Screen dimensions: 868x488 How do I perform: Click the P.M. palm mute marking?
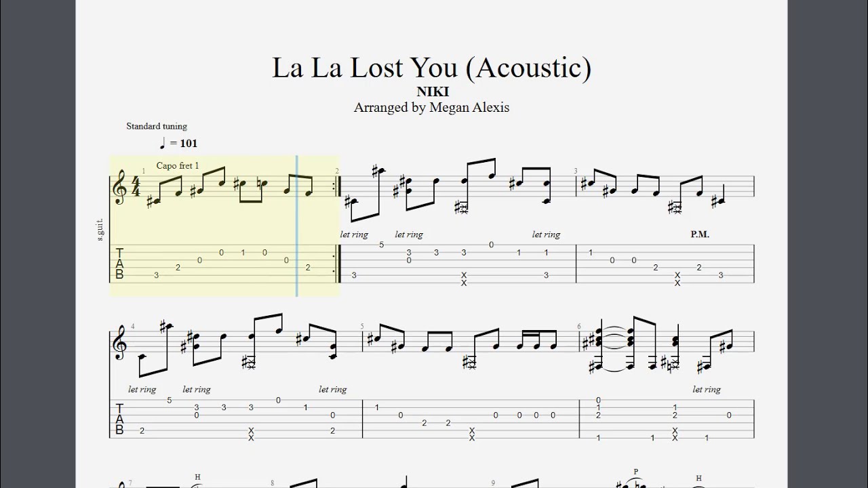[700, 235]
